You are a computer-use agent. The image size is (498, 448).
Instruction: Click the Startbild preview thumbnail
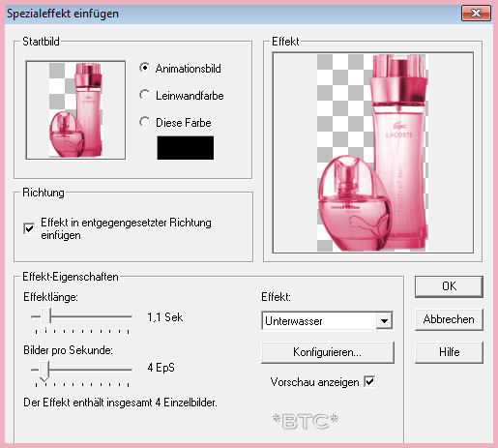(75, 110)
